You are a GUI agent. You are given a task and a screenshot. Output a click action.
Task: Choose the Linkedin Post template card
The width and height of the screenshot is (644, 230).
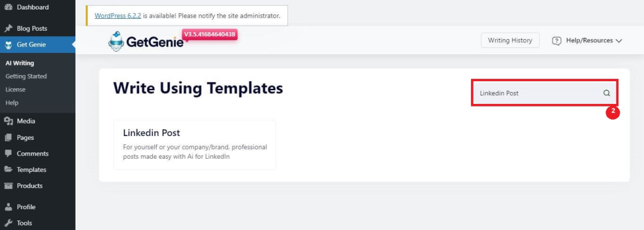click(194, 145)
